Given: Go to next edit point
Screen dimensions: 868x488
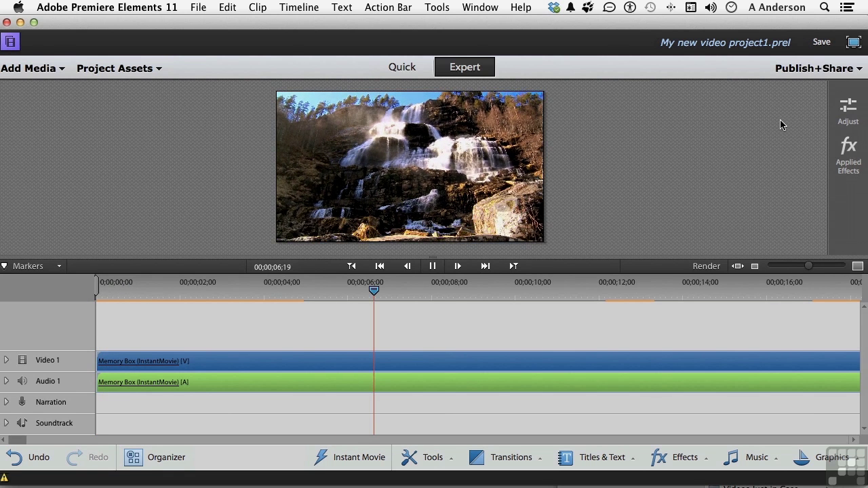Looking at the screenshot, I should 513,266.
